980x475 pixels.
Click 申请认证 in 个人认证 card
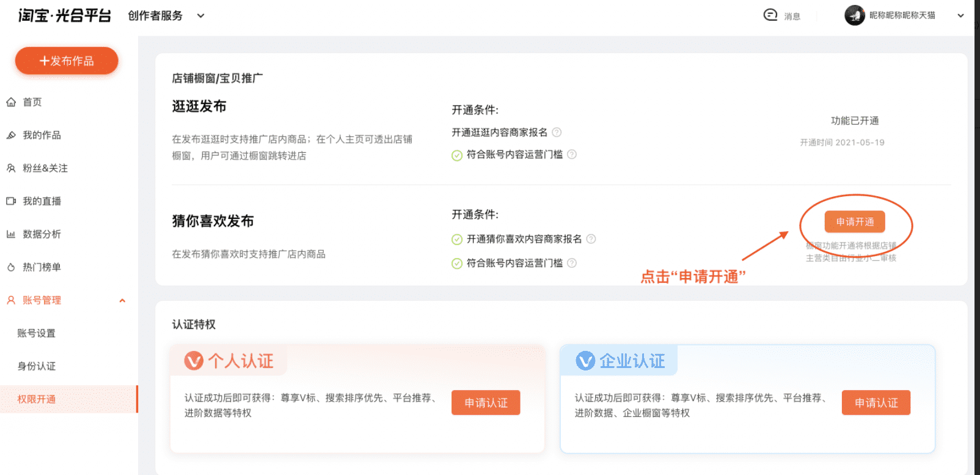(486, 403)
